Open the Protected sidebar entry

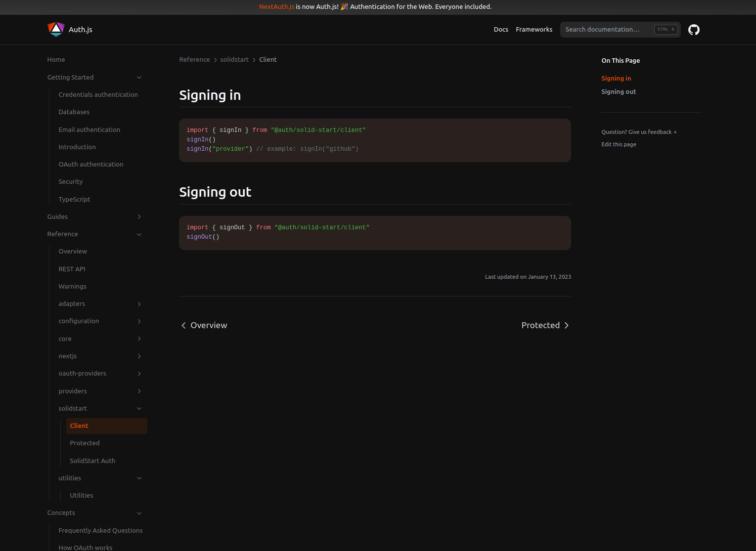[x=85, y=443]
